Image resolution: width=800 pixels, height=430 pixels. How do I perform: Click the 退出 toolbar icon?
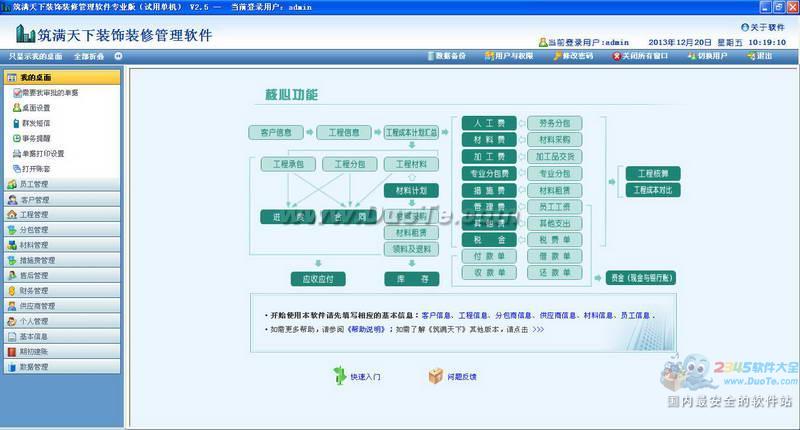751,56
